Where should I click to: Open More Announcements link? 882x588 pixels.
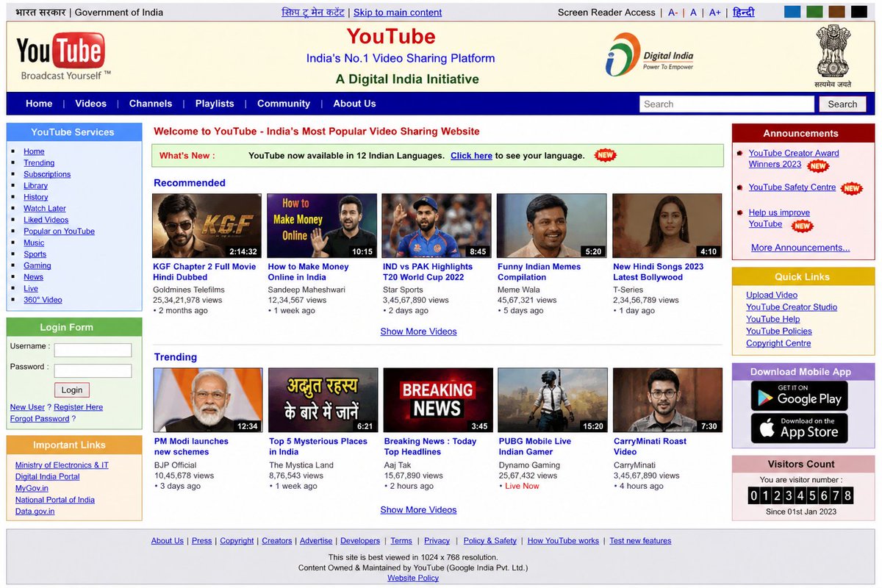point(800,248)
